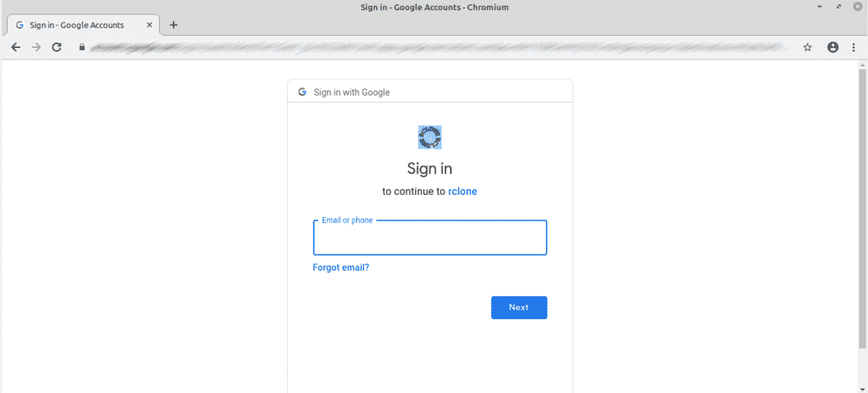Focus the Email or phone field

tap(430, 238)
